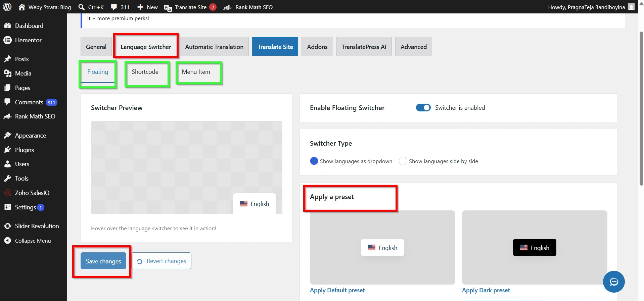
Task: Open Translate Site from the admin bar
Action: pyautogui.click(x=190, y=7)
